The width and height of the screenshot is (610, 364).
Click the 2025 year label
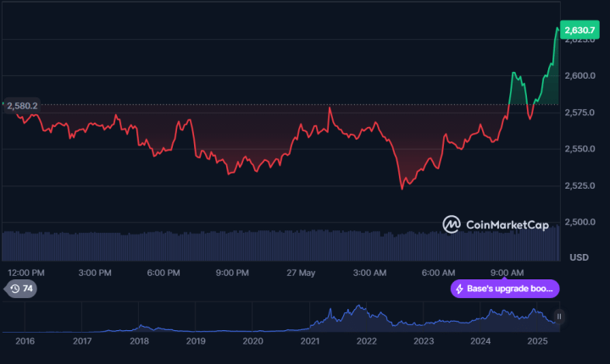point(537,340)
